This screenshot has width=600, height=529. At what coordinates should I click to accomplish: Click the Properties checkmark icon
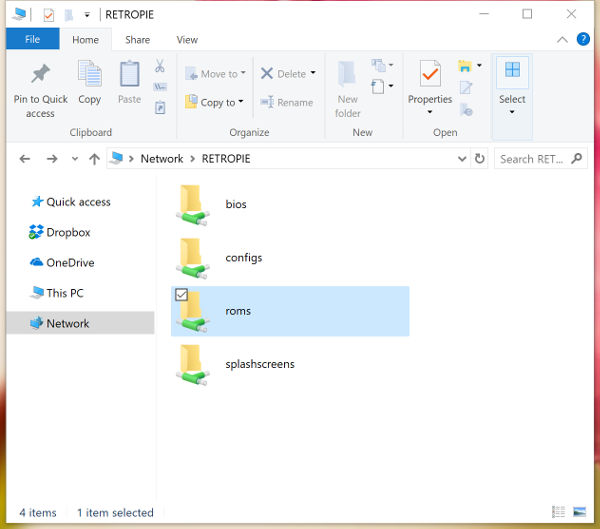click(x=430, y=73)
